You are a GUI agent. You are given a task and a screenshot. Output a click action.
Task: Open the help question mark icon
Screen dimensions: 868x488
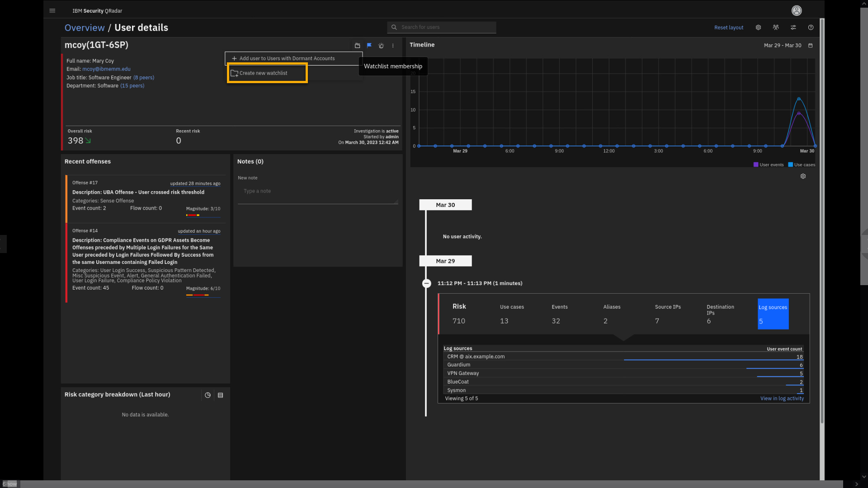pos(811,27)
